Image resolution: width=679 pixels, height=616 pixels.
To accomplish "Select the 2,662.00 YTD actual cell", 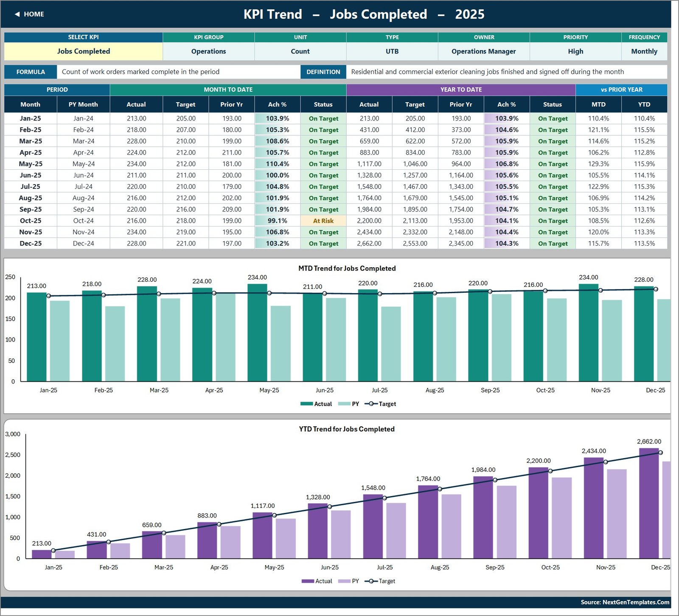I will pos(369,244).
